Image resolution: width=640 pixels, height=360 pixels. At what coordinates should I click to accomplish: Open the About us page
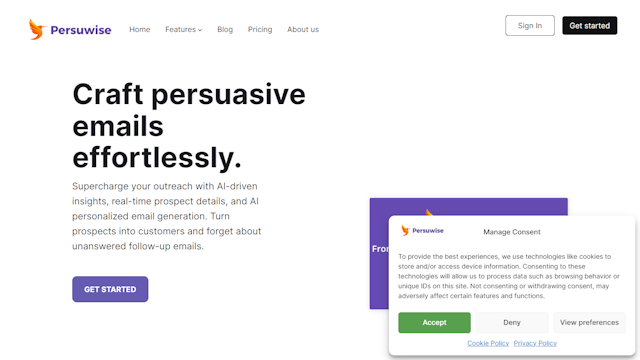[303, 29]
